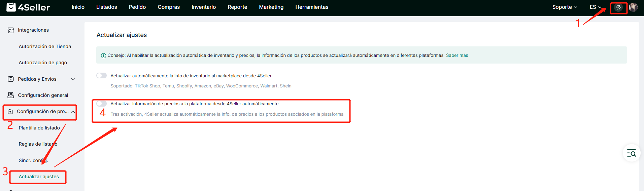Toggle automatic price information update
Image resolution: width=644 pixels, height=191 pixels.
pyautogui.click(x=101, y=104)
